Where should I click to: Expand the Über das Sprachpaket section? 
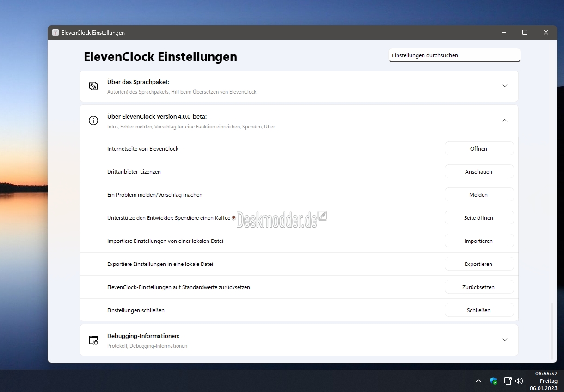(505, 86)
